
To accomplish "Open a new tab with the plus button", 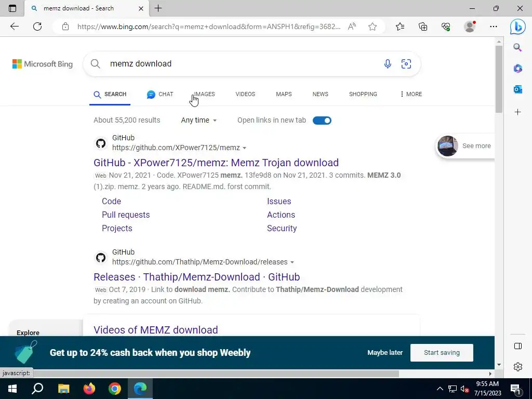I will point(158,8).
